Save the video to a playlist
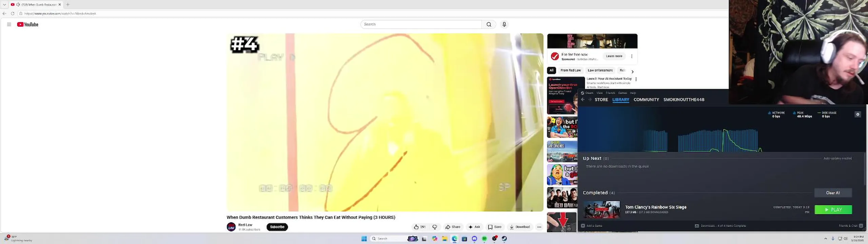 pyautogui.click(x=495, y=227)
